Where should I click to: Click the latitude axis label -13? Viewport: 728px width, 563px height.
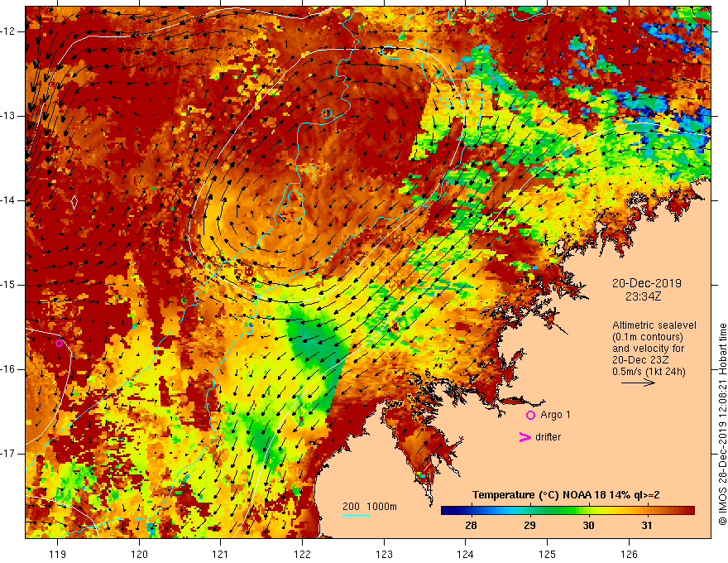[x=8, y=116]
